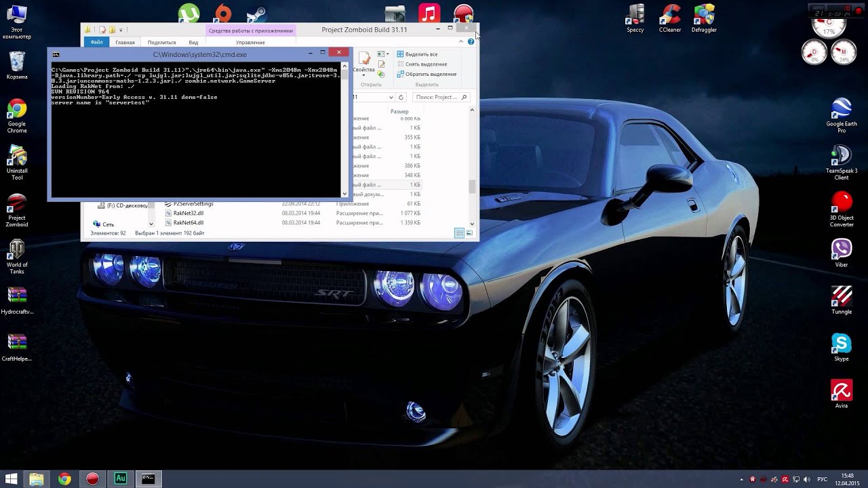
Task: Click the cmd.exe title bar system icon
Action: 56,54
